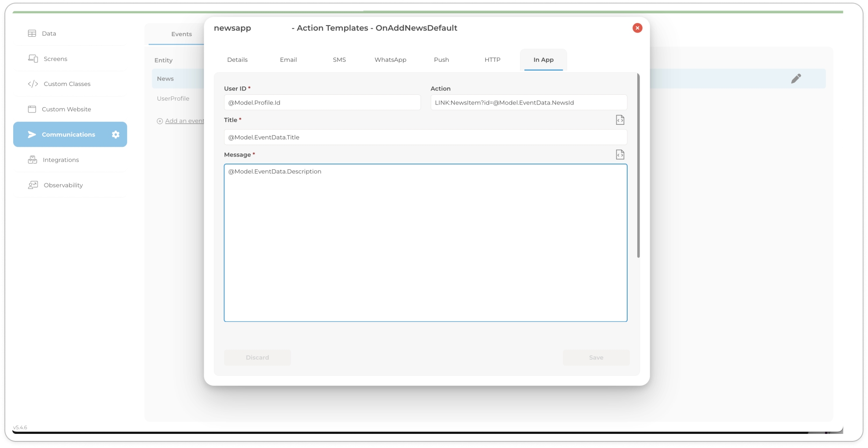Click the Communications settings gear icon
The height and width of the screenshot is (448, 868).
coord(116,134)
